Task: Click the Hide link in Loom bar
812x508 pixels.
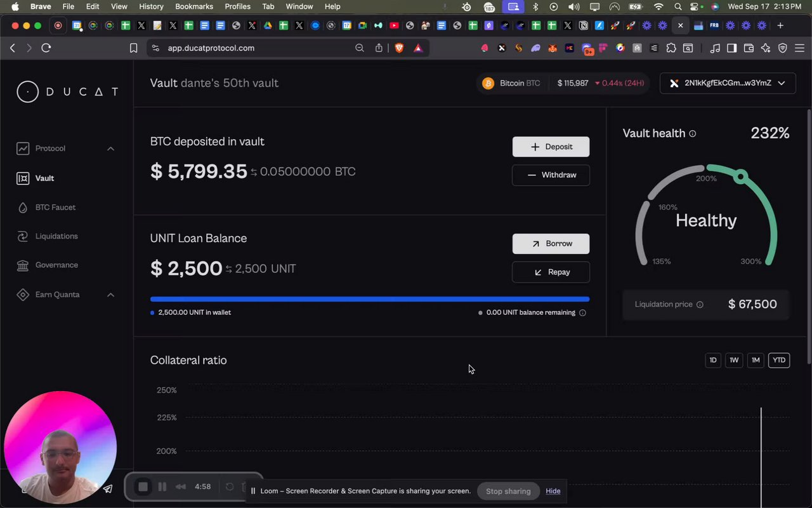Action: (x=553, y=491)
